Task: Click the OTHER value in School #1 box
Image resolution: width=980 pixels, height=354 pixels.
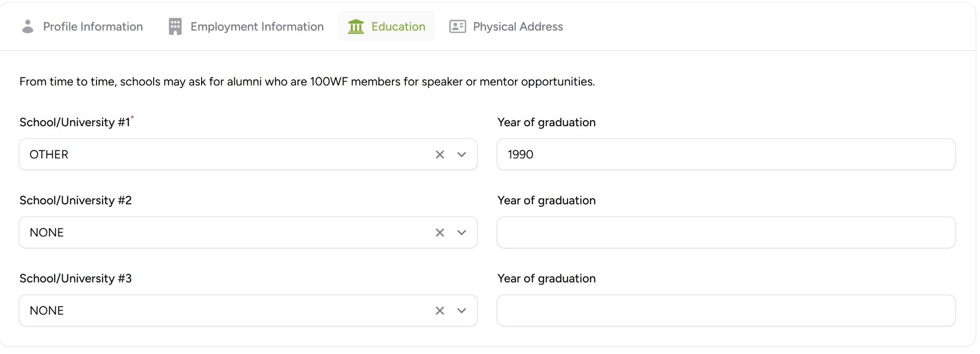Action: (49, 155)
